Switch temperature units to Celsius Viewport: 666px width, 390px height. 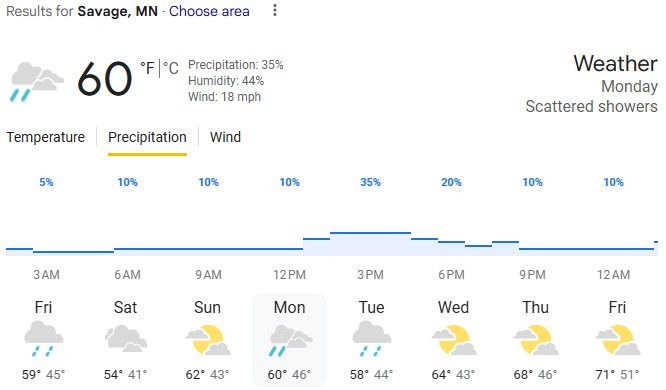(x=171, y=68)
